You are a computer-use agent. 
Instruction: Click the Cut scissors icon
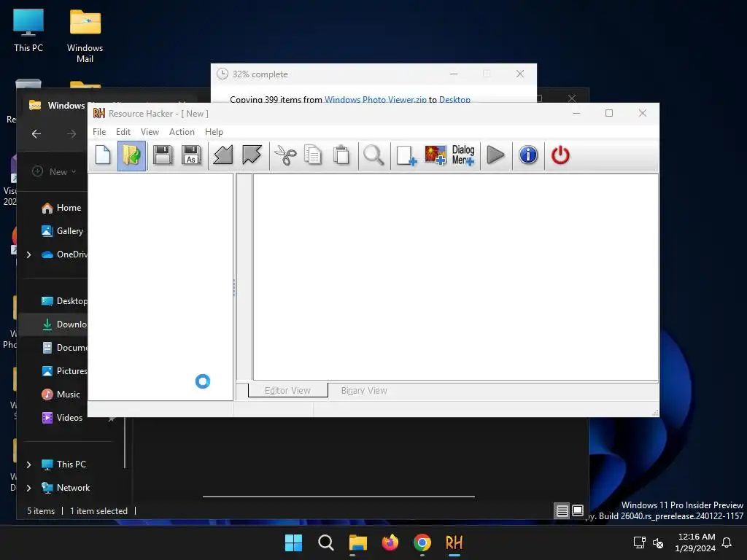coord(285,155)
